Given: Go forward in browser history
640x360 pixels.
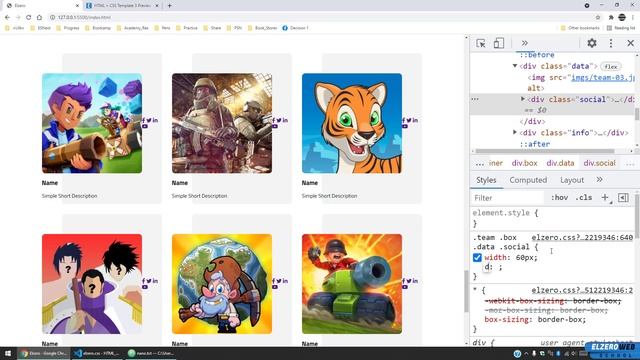Looking at the screenshot, I should 18,17.
